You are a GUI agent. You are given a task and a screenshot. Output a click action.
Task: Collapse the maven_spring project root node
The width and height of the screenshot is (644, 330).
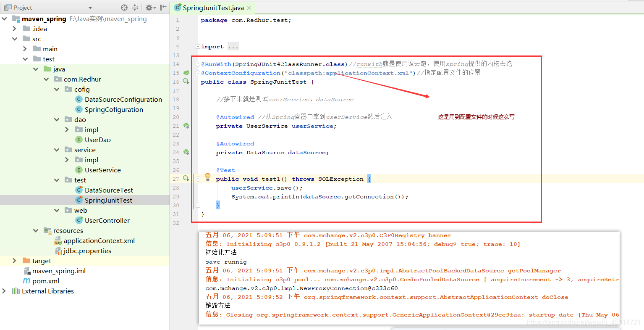[x=5, y=18]
